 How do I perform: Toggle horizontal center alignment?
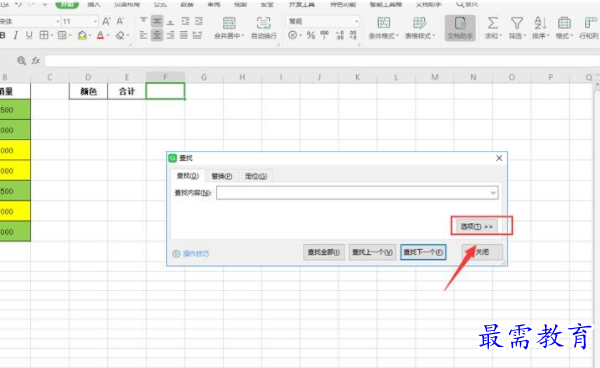coord(157,36)
